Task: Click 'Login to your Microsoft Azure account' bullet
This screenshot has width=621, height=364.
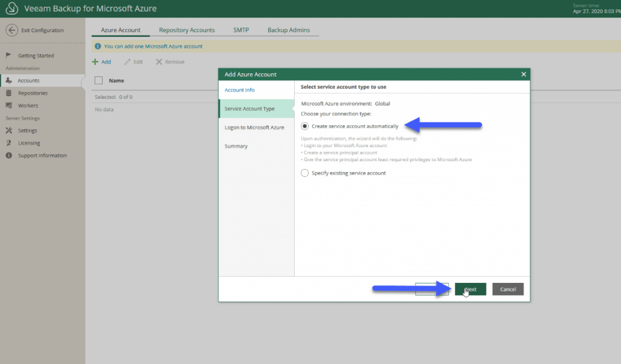Action: 344,145
